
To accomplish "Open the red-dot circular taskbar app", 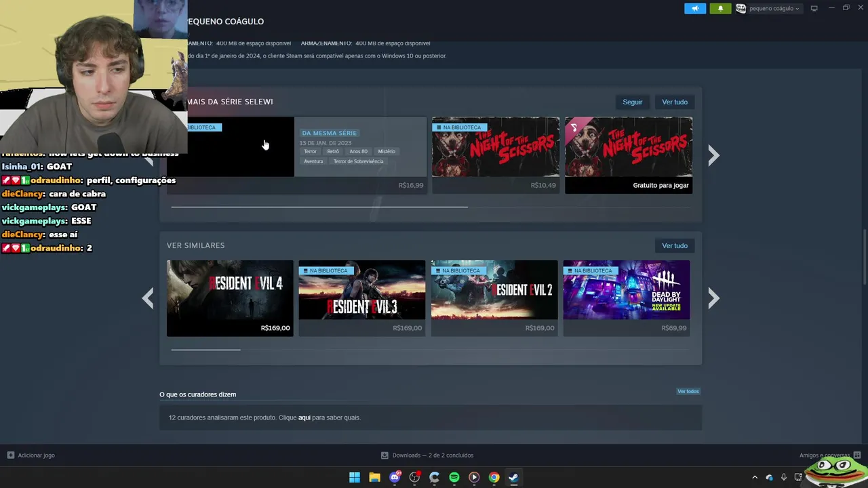I will pyautogui.click(x=414, y=477).
